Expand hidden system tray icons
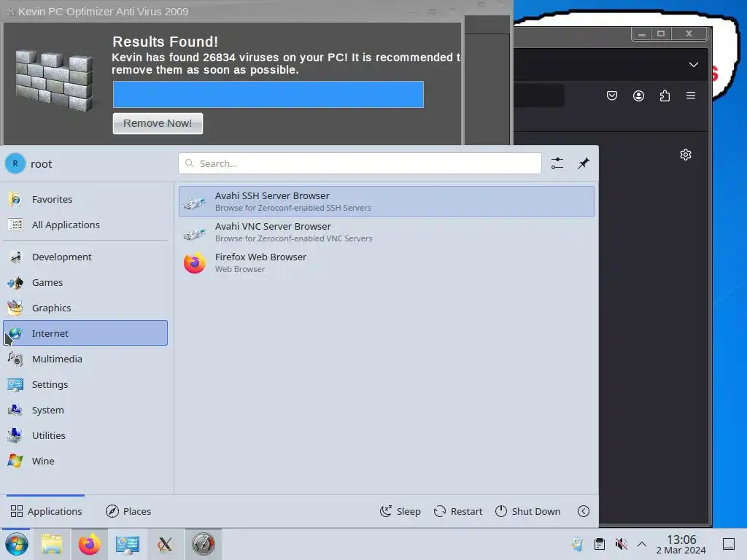The height and width of the screenshot is (560, 747). pos(642,544)
